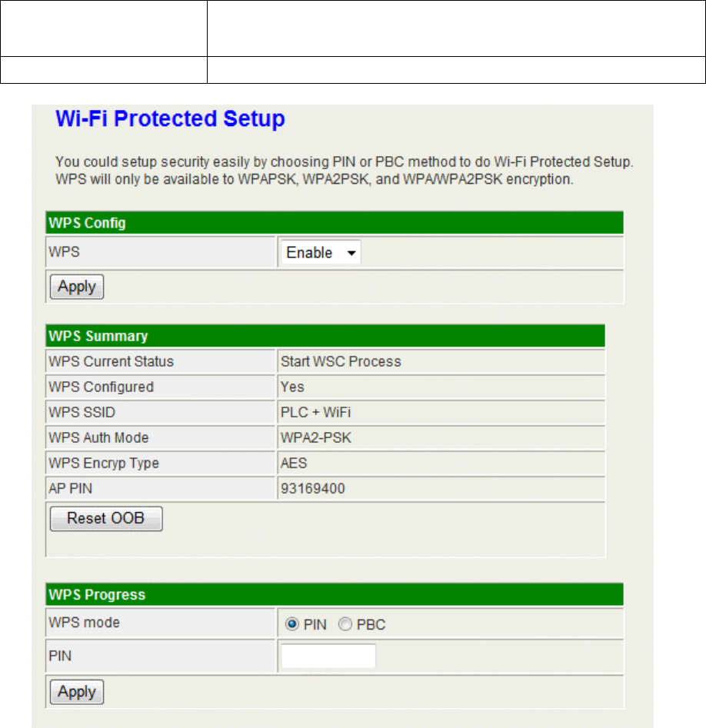Click the Wi-Fi Protected Setup title
The width and height of the screenshot is (706, 728).
(170, 119)
